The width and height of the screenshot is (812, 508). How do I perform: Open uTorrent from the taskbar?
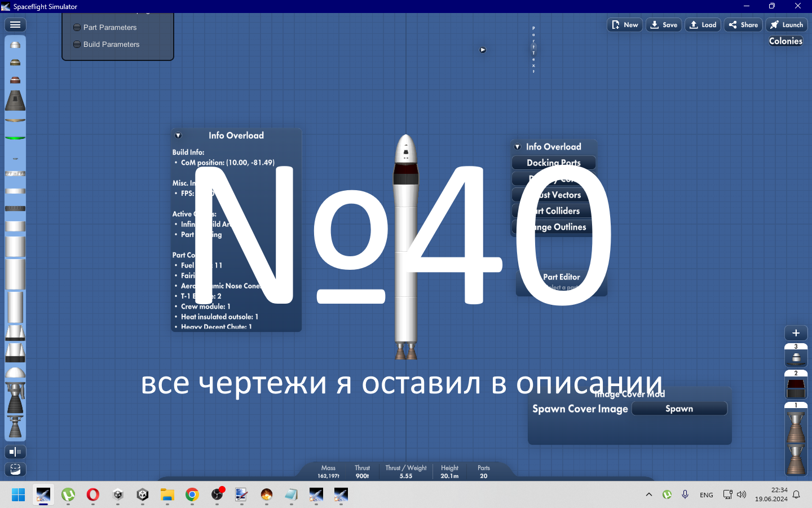point(68,495)
